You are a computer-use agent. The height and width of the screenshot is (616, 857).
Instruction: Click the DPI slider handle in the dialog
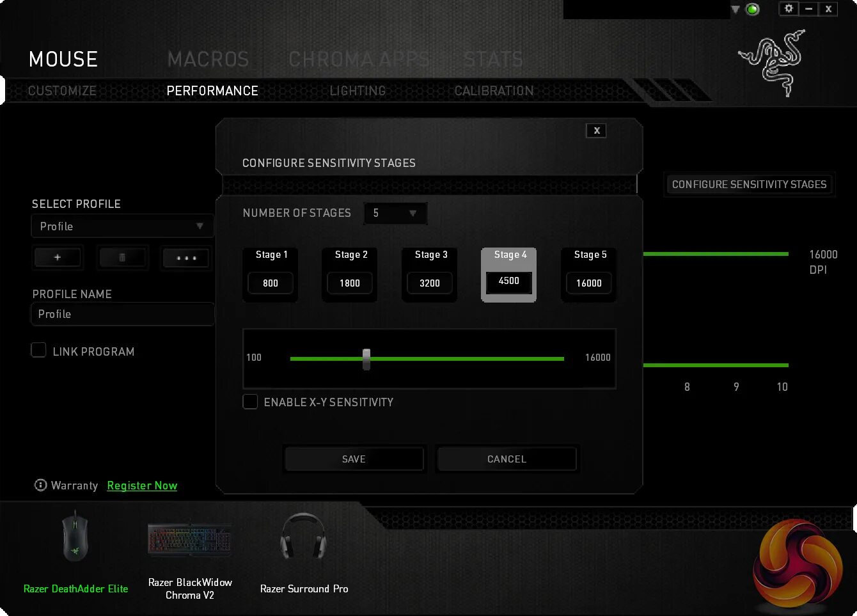pyautogui.click(x=366, y=359)
